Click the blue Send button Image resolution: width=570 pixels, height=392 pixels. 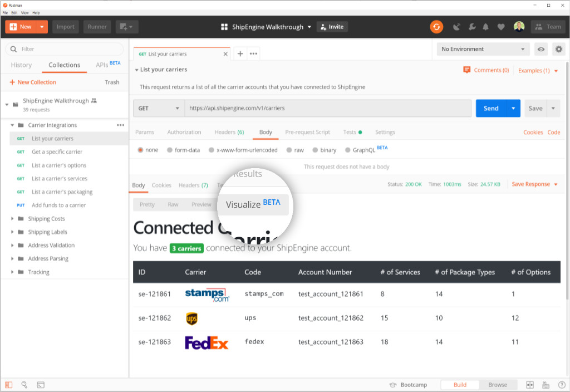pos(490,108)
